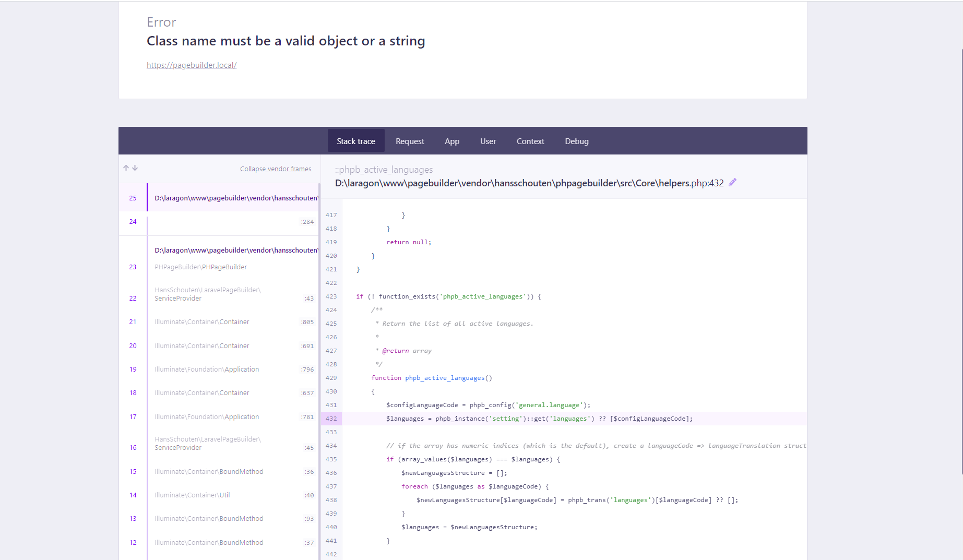Select the App tab
This screenshot has height=560, width=963.
pyautogui.click(x=452, y=141)
